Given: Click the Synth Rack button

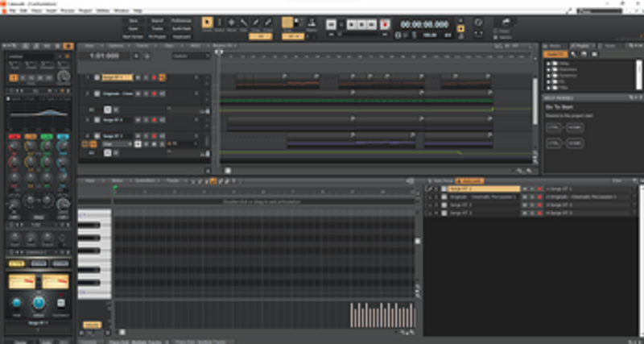Looking at the screenshot, I should coord(181,29).
